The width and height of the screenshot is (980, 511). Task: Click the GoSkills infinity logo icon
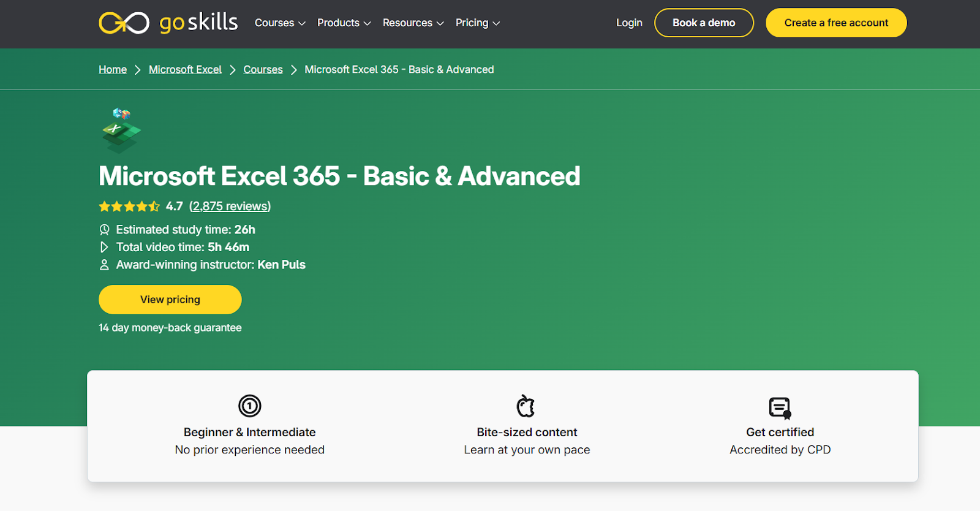tap(124, 23)
